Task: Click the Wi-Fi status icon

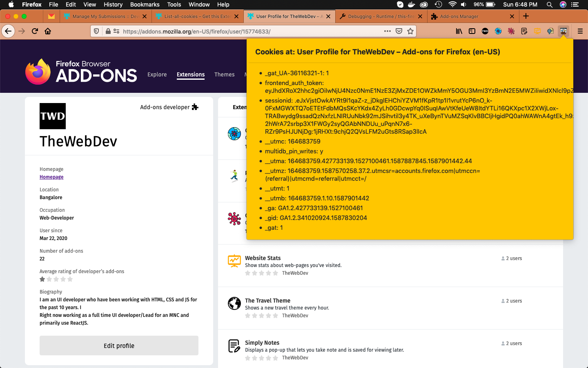Action: (452, 4)
